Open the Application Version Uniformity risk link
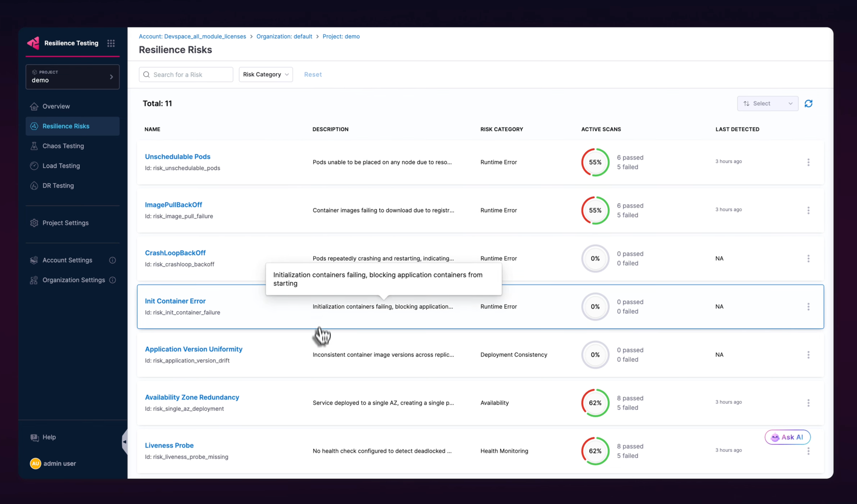The height and width of the screenshot is (504, 857). pyautogui.click(x=194, y=349)
